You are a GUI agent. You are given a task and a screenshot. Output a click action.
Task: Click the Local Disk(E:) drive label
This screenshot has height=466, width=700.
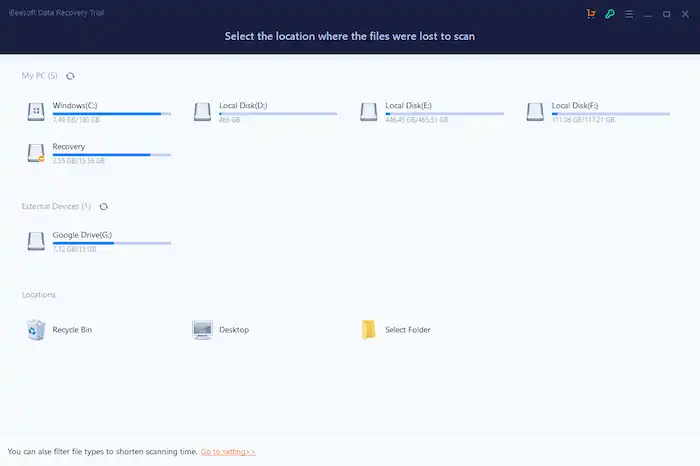407,105
